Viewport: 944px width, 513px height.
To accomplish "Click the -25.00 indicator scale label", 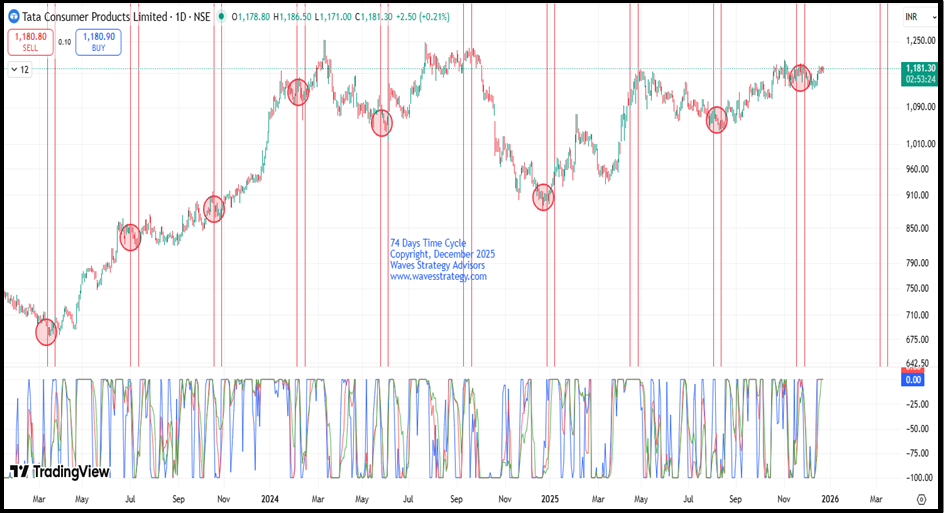I will (917, 404).
